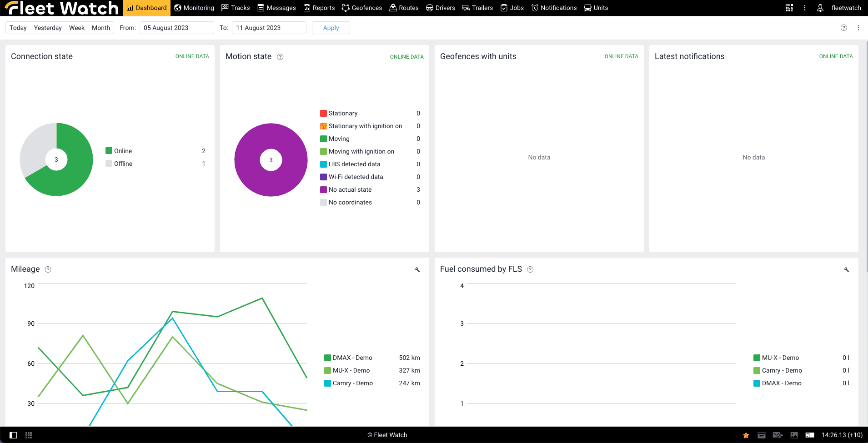Screen dimensions: 868x443
Task: Click the purple No actual state swatch
Action: click(323, 190)
